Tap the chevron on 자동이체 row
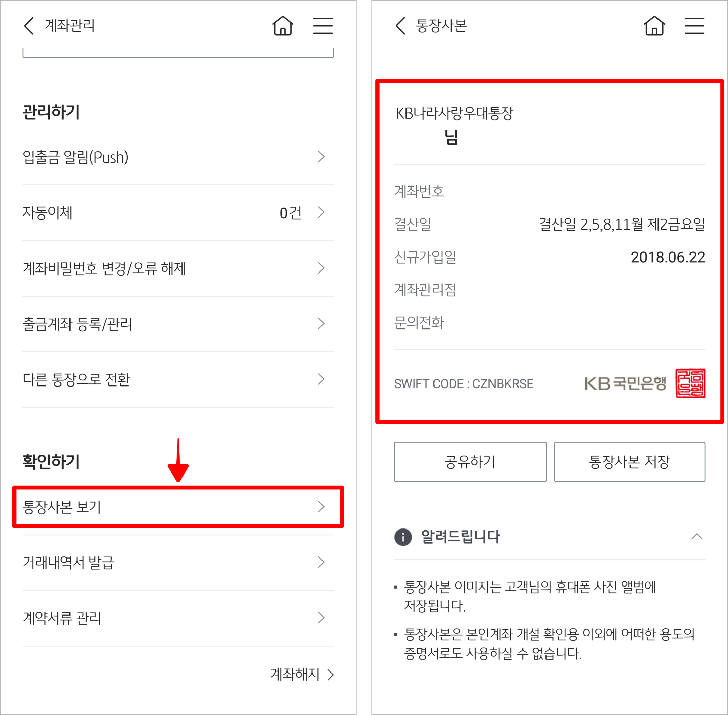This screenshot has width=728, height=715. point(321,212)
